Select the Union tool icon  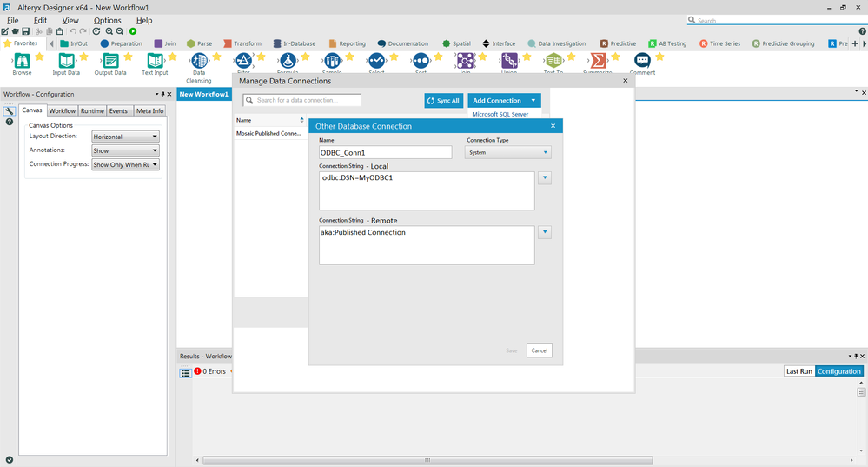[509, 60]
